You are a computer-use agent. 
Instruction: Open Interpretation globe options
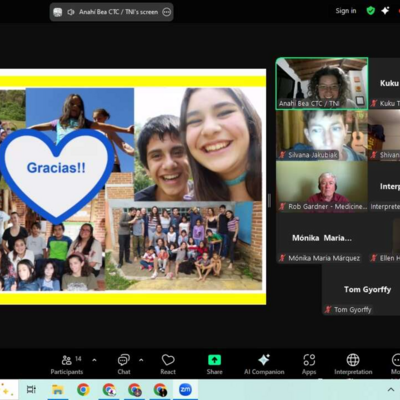tap(353, 365)
